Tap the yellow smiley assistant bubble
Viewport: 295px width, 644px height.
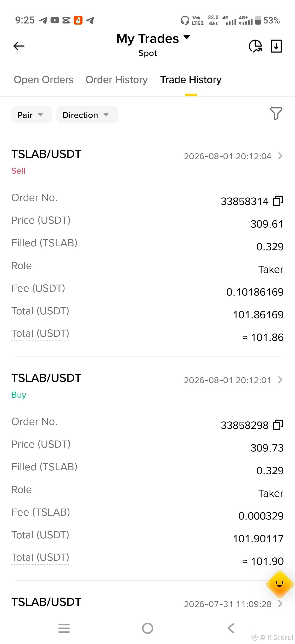click(x=280, y=584)
